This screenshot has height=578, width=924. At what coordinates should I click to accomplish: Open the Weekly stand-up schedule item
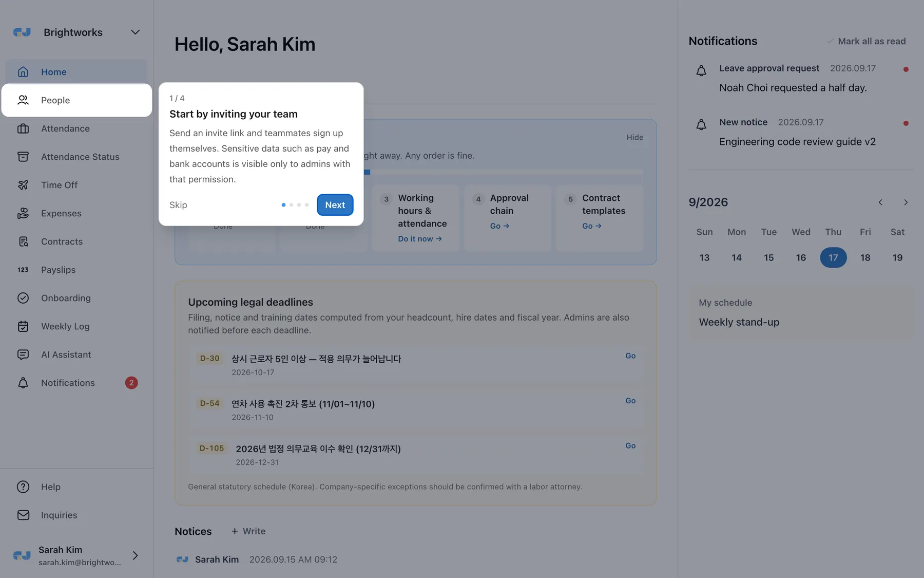click(x=739, y=322)
